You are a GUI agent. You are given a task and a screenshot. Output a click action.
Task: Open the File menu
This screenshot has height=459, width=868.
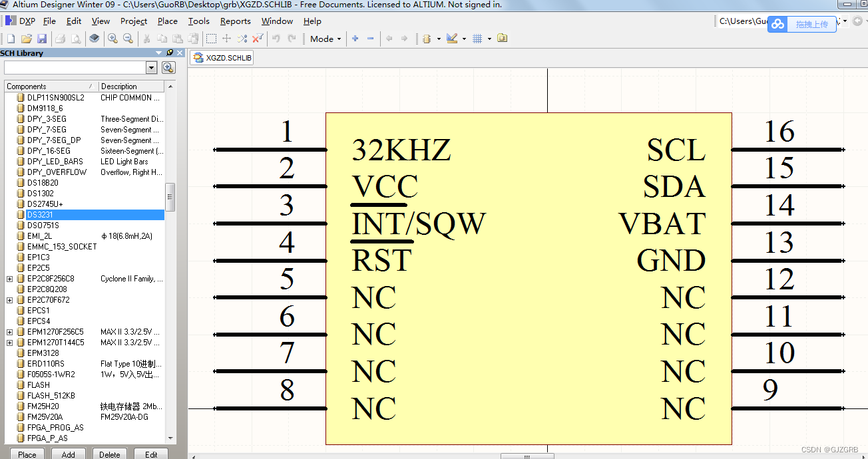tap(50, 21)
